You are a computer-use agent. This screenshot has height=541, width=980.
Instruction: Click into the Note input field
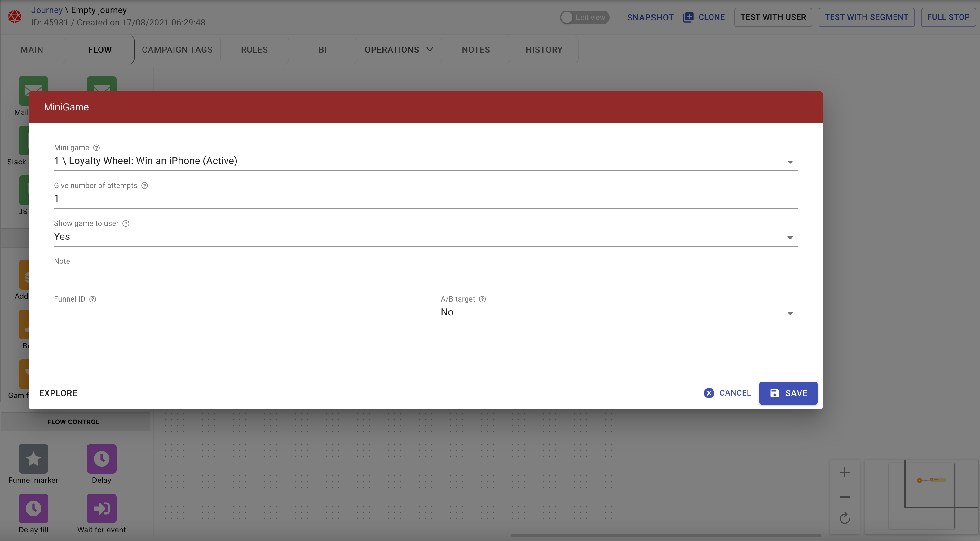425,276
